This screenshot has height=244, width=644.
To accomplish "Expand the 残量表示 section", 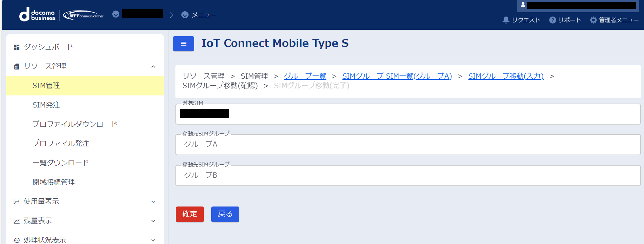I will tap(153, 221).
